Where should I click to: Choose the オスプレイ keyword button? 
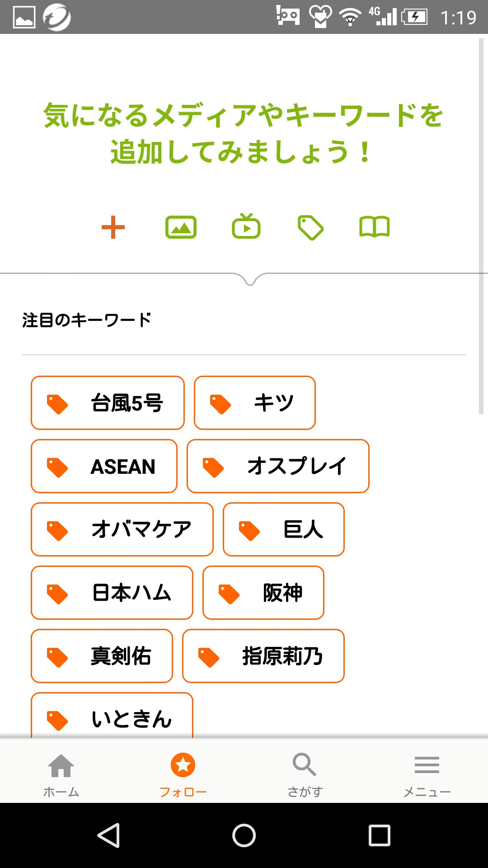tap(278, 466)
